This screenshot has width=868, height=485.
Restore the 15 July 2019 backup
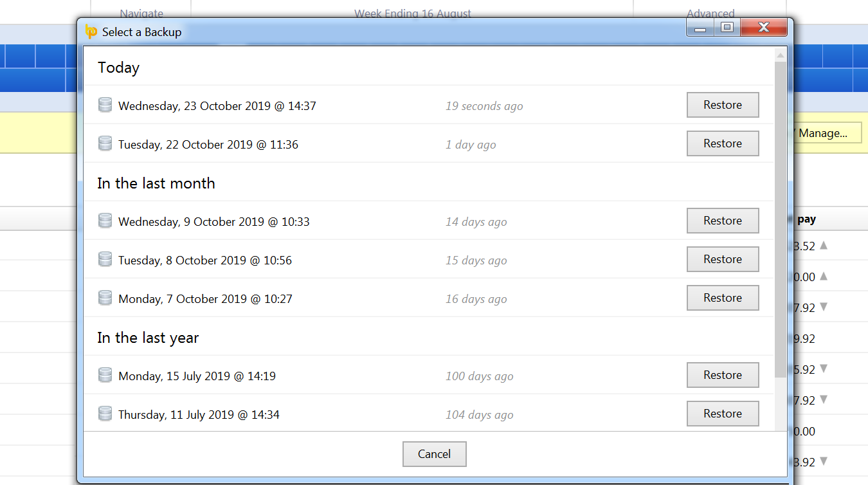click(x=722, y=375)
